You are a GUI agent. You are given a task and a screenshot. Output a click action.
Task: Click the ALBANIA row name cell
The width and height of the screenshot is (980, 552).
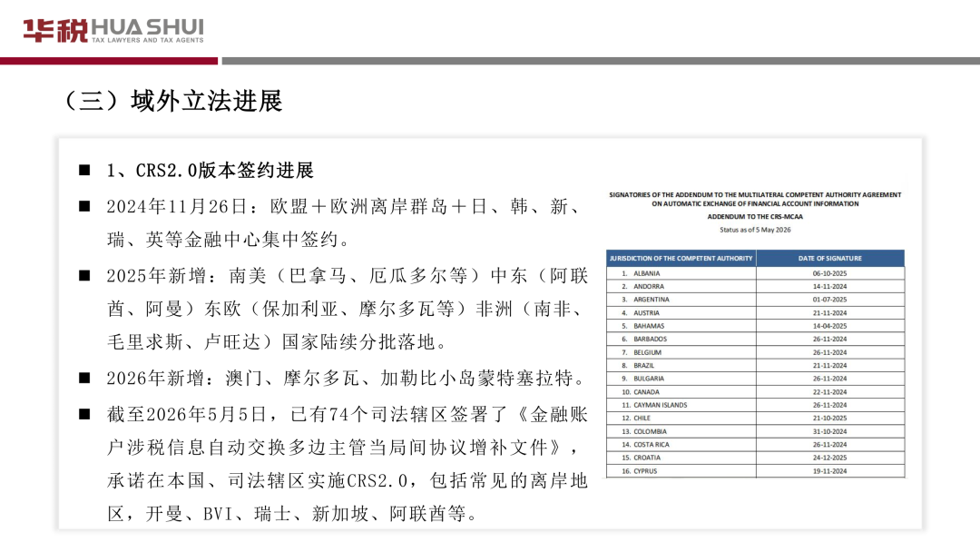[x=681, y=273]
